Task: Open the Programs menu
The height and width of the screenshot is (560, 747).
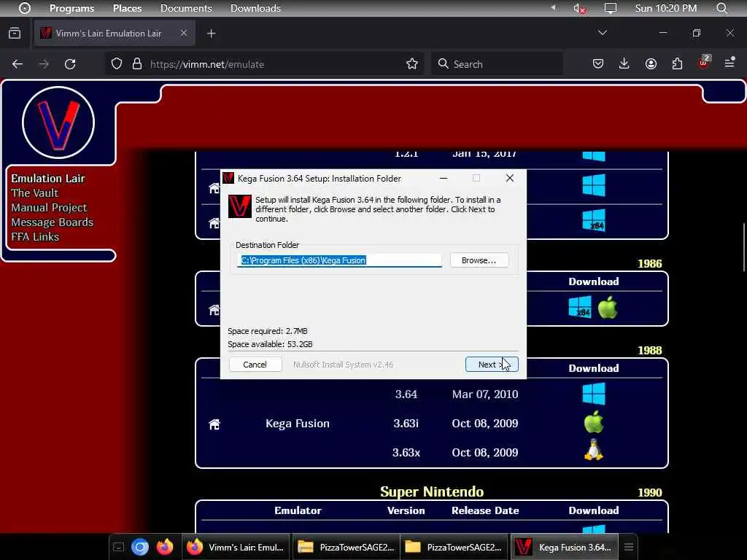Action: click(x=71, y=8)
